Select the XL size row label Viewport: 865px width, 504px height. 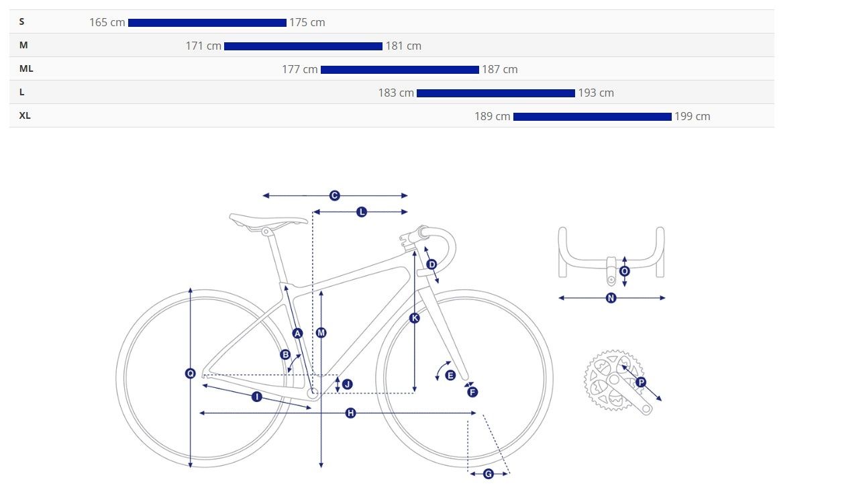[x=25, y=115]
